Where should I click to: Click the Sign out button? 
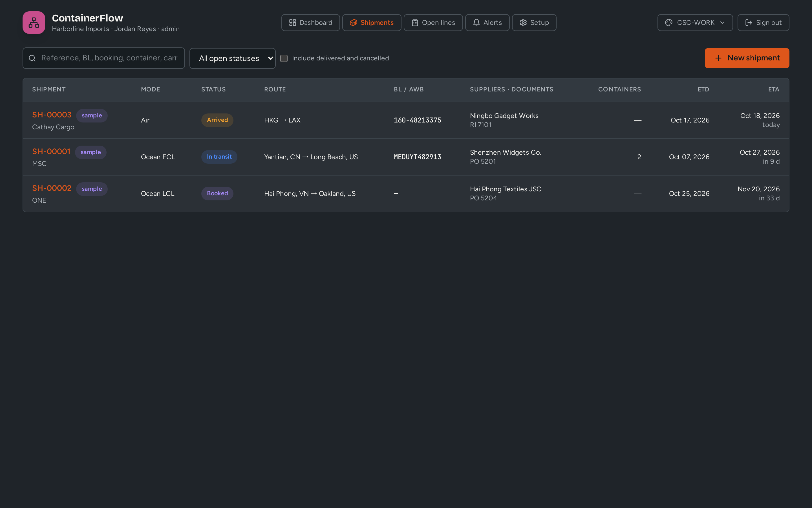[x=763, y=23]
